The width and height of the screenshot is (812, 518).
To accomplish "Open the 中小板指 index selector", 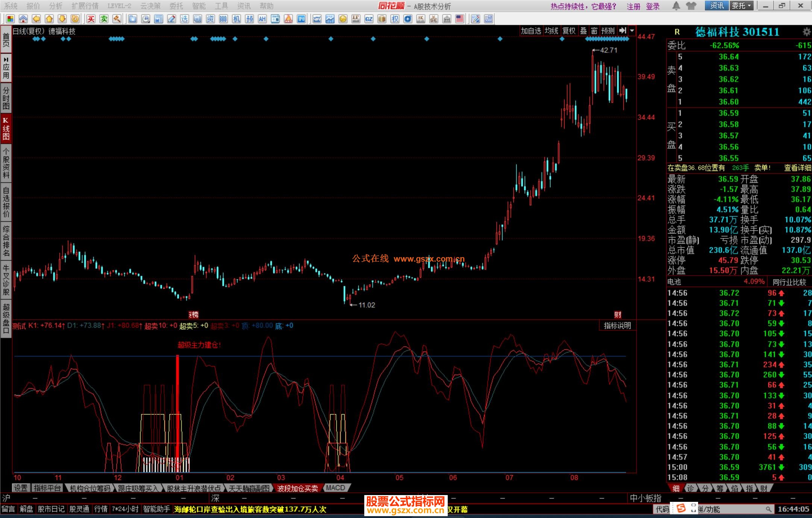I will click(x=645, y=498).
